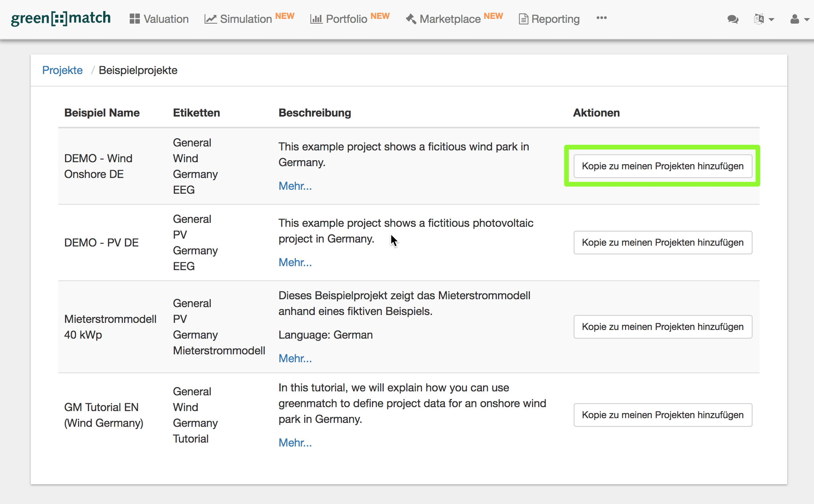Add copy of GM Tutorial EN project
This screenshot has height=504, width=814.
pos(662,415)
